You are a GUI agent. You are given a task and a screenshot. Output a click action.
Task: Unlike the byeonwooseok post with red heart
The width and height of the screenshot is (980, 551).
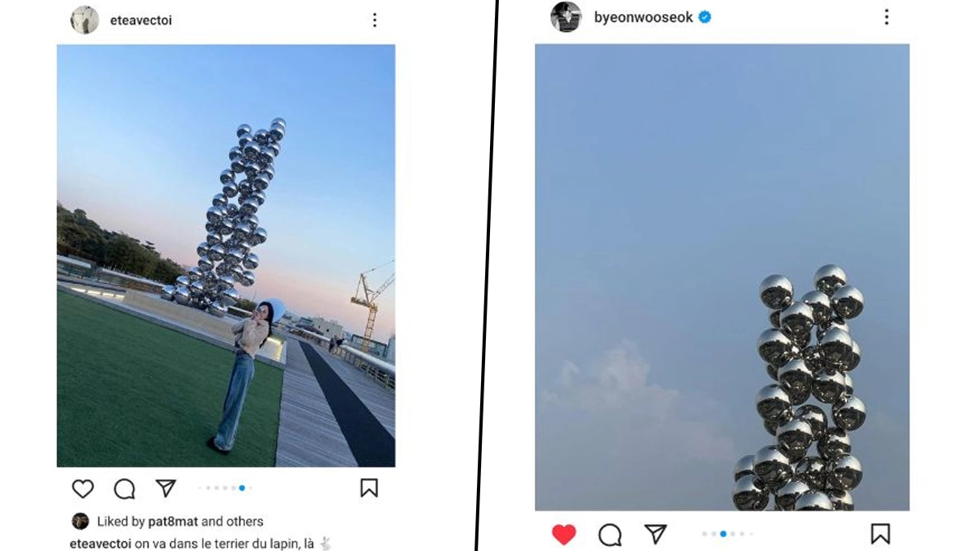[563, 535]
